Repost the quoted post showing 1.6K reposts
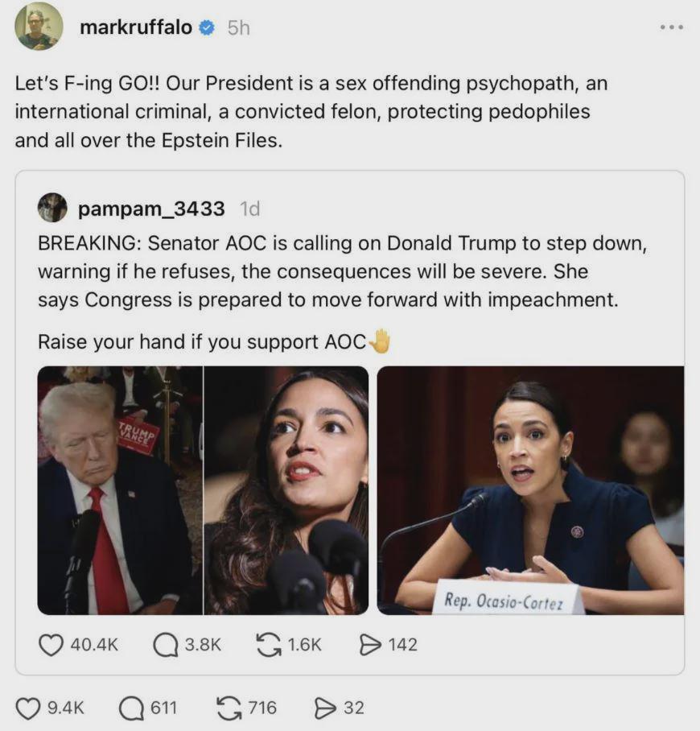Screen dimensions: 700x731 (269, 644)
